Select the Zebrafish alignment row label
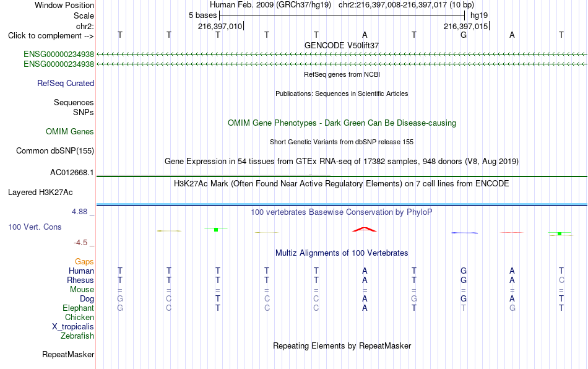This screenshot has width=588, height=369. click(x=77, y=336)
